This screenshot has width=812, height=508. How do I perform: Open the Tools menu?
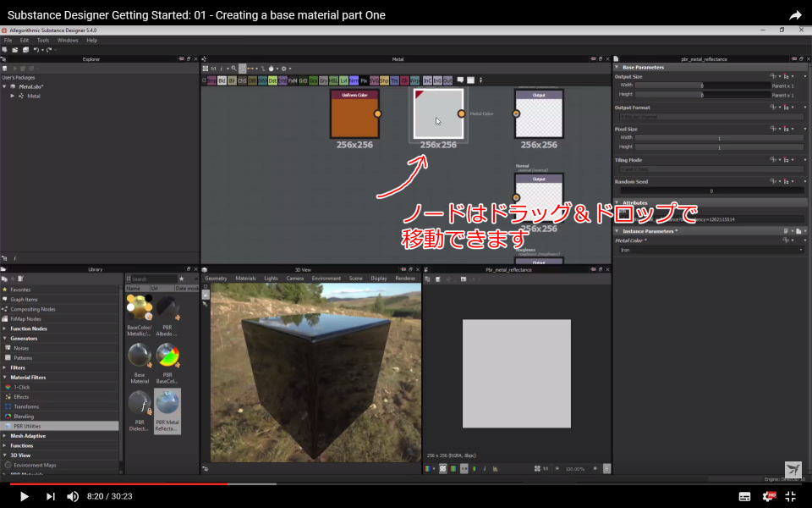43,40
